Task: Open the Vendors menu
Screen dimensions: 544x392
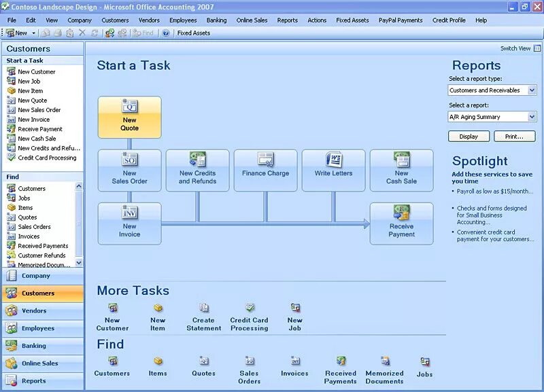Action: pos(149,20)
